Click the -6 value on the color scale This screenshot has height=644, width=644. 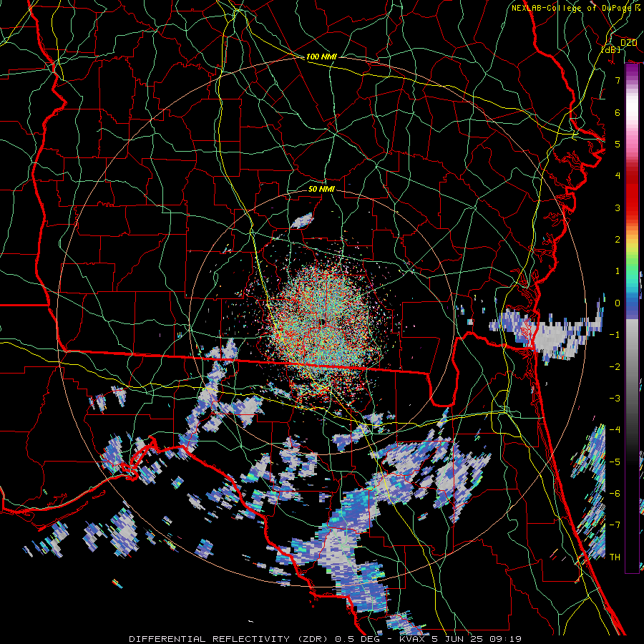tap(615, 494)
